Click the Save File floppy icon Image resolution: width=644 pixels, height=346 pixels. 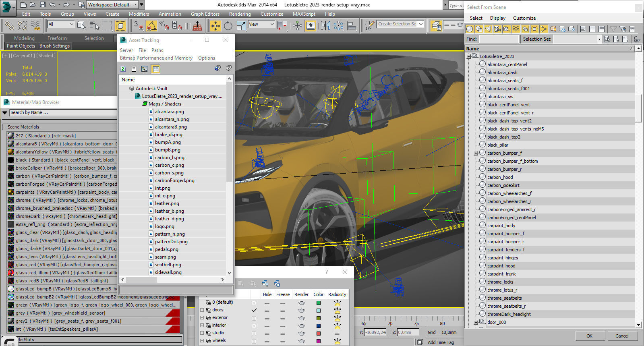pos(43,5)
